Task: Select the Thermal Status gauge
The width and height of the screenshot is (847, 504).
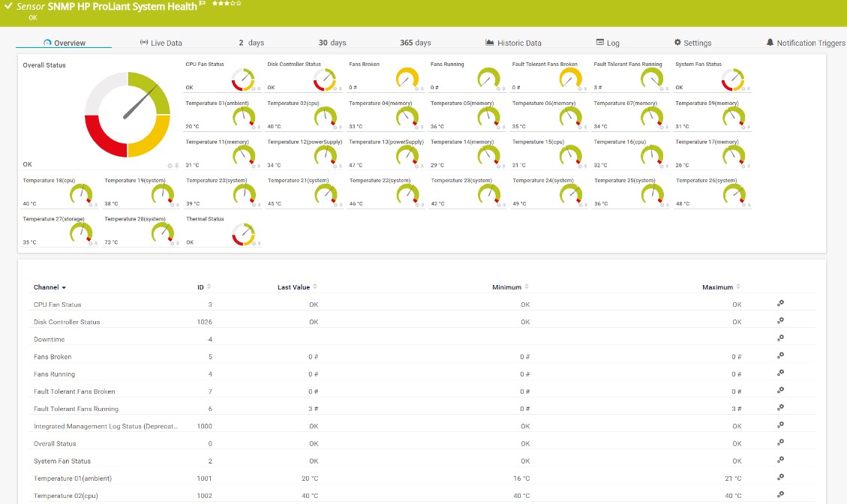Action: [243, 234]
